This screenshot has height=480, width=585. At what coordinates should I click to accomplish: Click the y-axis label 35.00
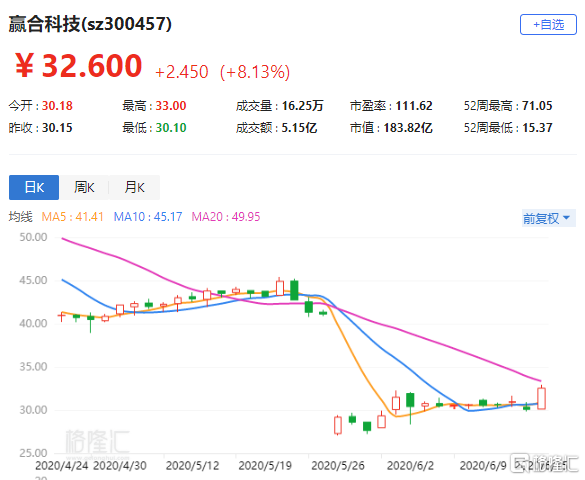33,367
